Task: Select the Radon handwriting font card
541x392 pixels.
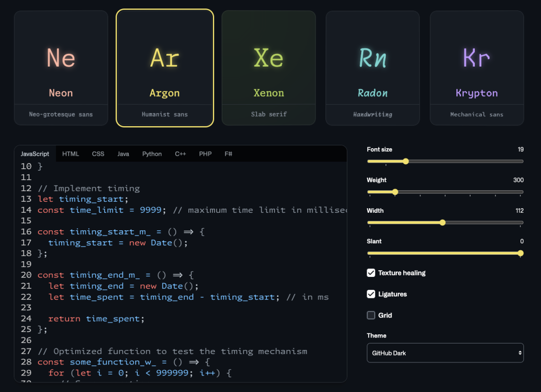Action: [x=373, y=68]
